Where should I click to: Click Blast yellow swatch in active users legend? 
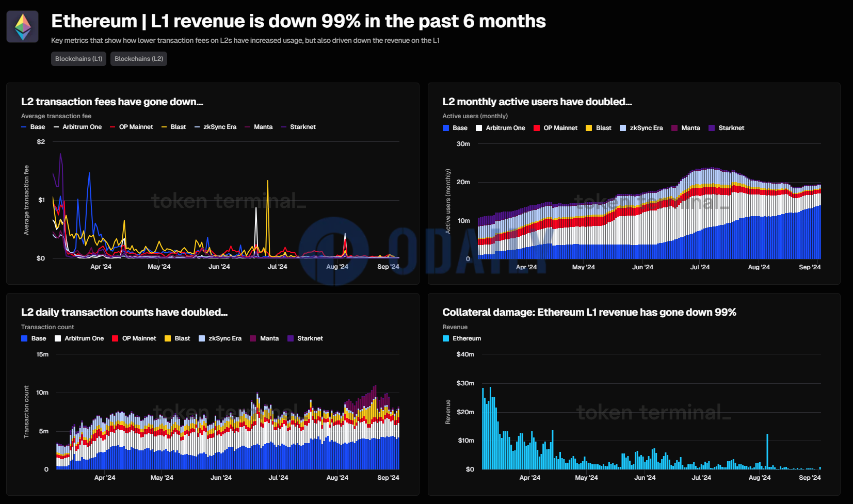[589, 128]
